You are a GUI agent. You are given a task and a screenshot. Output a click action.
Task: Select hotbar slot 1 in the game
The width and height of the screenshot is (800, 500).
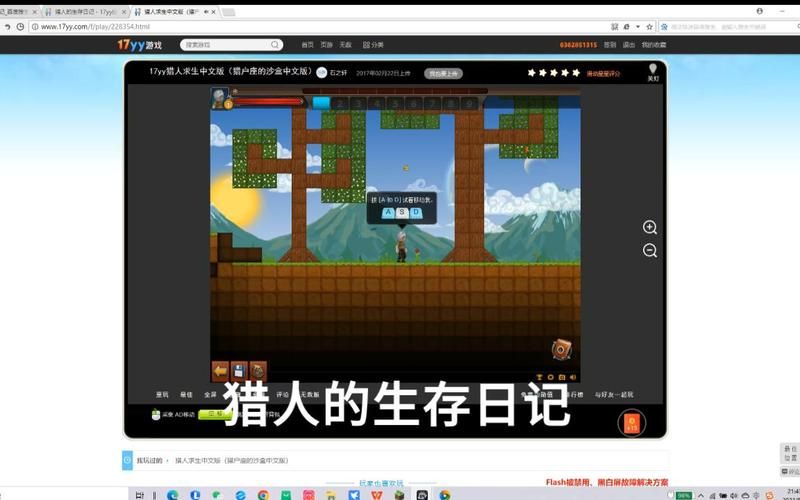pos(321,103)
